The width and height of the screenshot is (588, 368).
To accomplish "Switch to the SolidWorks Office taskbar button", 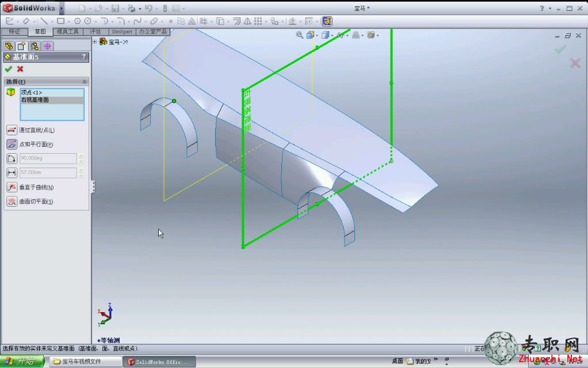I will pos(159,362).
